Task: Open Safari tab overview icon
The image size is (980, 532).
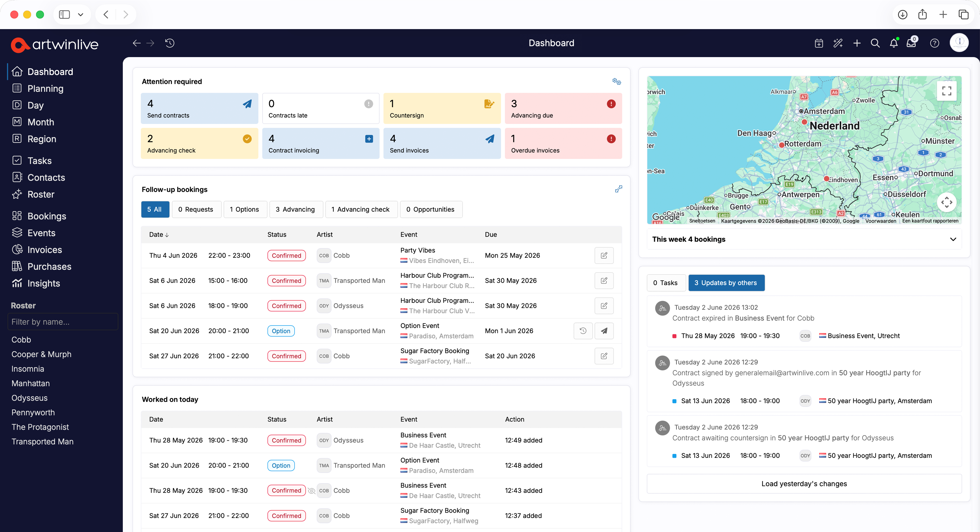Action: (963, 15)
